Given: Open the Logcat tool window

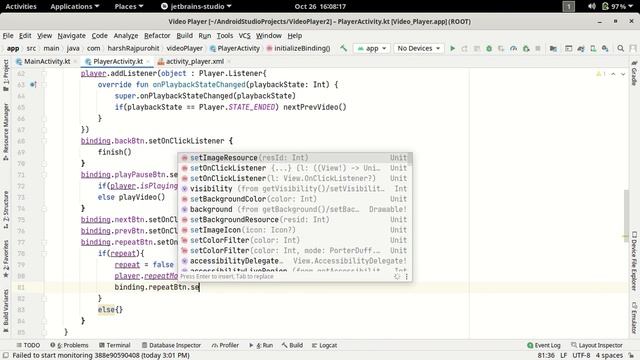Looking at the screenshot, I should click(324, 345).
